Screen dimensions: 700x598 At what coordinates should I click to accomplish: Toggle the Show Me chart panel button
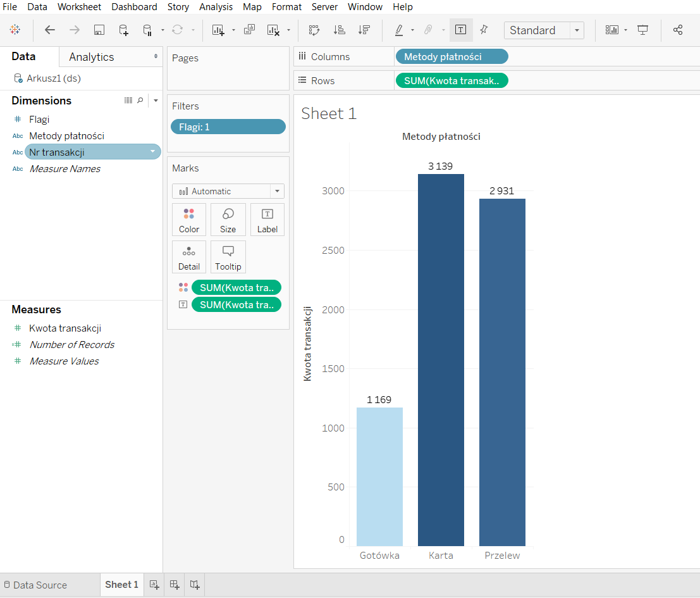coord(611,30)
